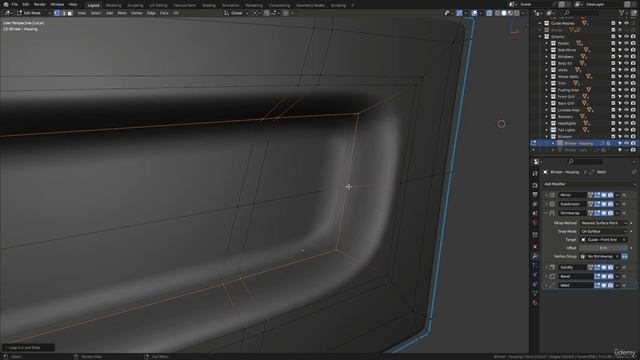The width and height of the screenshot is (640, 360).
Task: Toggle selectability of Windows collection
Action: click(x=620, y=57)
